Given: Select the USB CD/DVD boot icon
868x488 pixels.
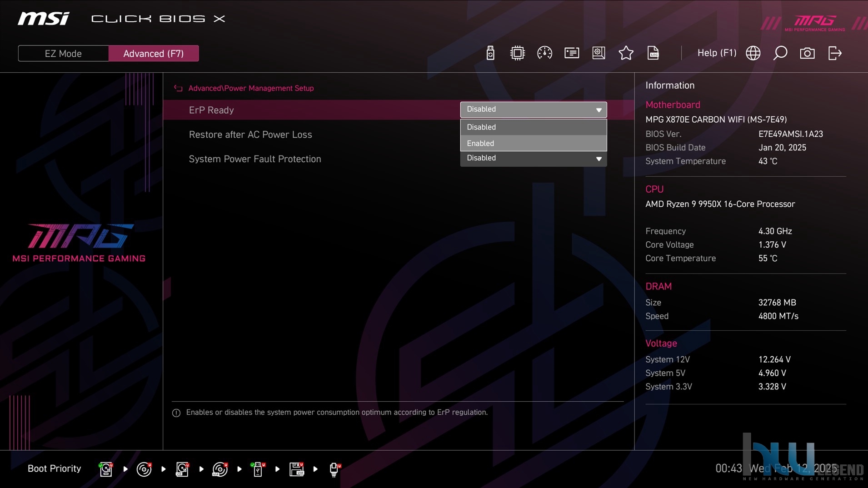Looking at the screenshot, I should pos(220,469).
